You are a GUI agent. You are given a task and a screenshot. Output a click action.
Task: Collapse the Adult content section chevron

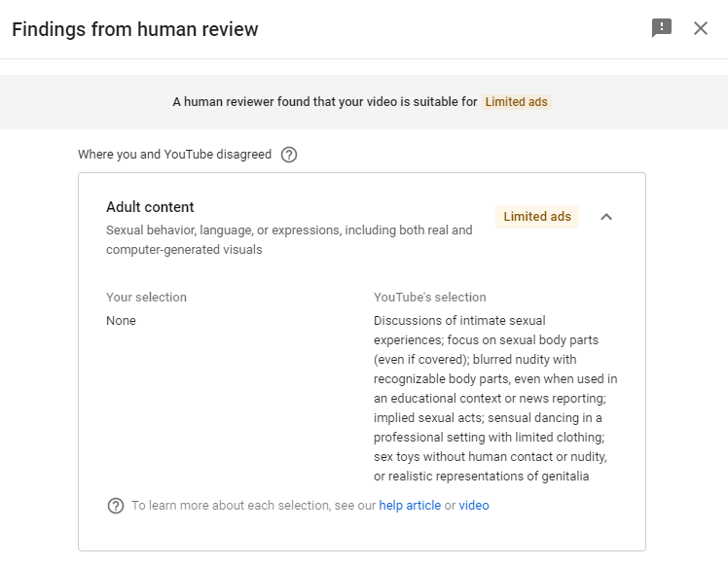pyautogui.click(x=606, y=217)
